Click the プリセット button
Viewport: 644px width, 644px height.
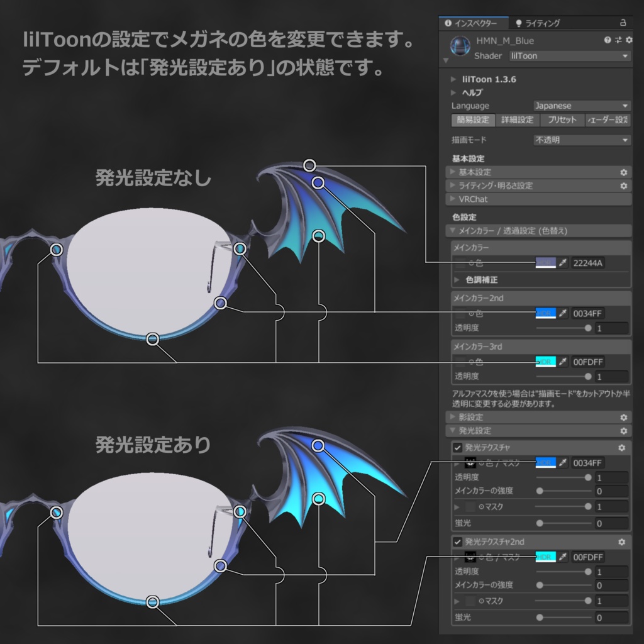point(562,120)
